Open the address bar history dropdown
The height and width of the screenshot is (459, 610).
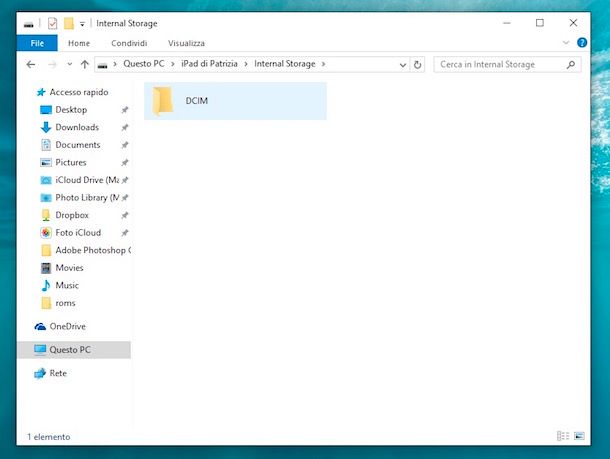pos(403,64)
